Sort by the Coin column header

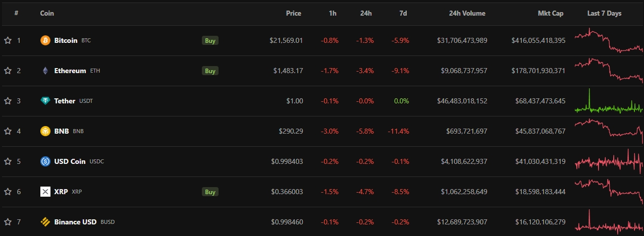[x=47, y=13]
